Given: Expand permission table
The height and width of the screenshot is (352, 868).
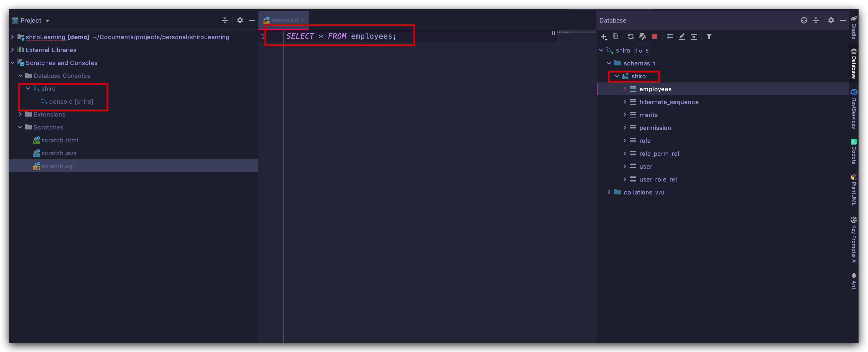Looking at the screenshot, I should pyautogui.click(x=625, y=128).
